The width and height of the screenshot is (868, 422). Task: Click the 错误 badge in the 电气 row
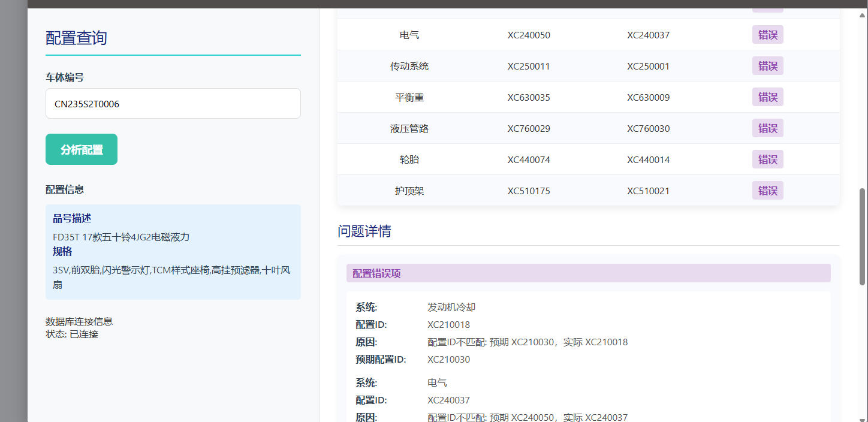click(767, 35)
